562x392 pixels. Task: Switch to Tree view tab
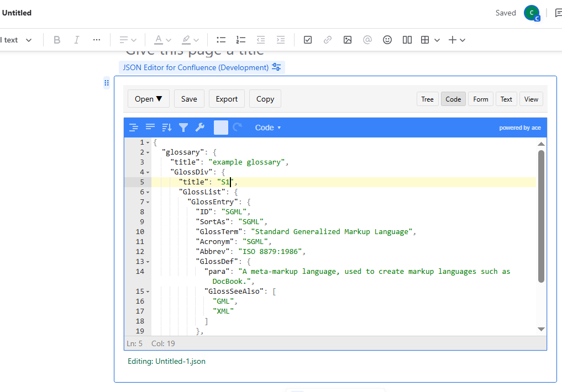tap(427, 99)
